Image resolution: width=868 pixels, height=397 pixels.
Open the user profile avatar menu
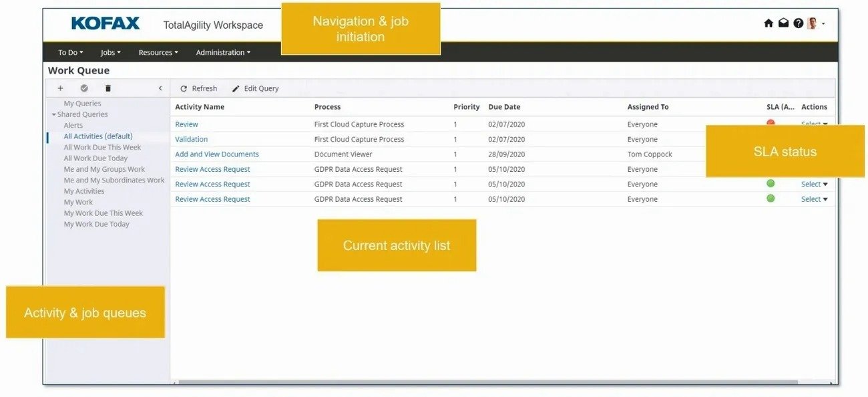click(x=814, y=23)
